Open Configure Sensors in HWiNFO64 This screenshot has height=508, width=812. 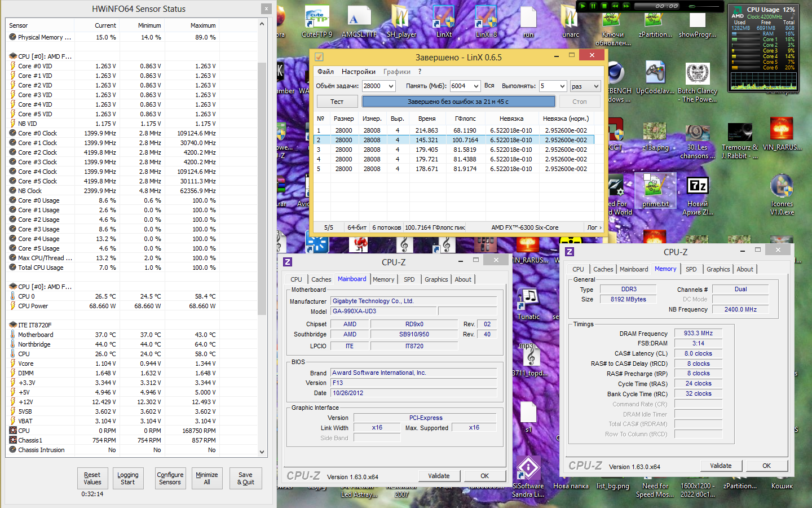(x=170, y=478)
